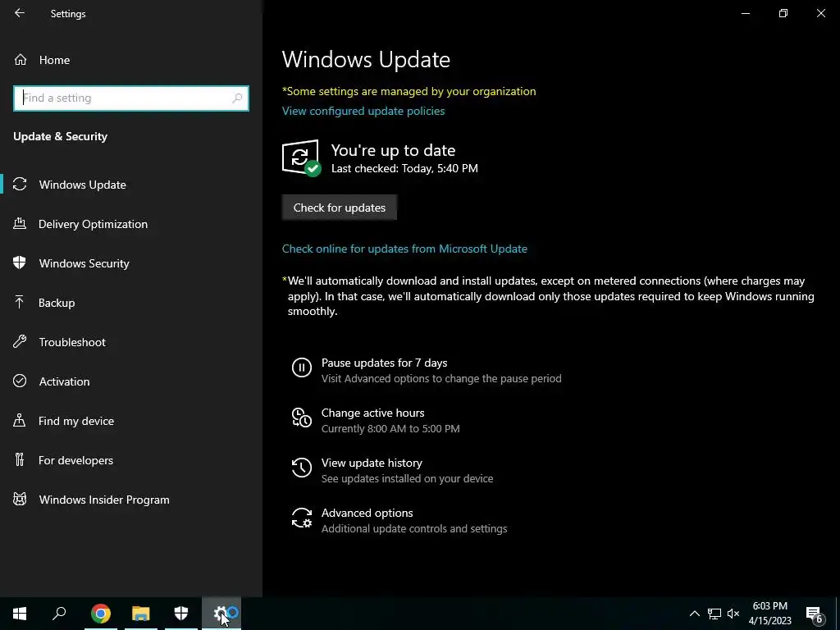The image size is (840, 630).
Task: Click Pause updates for 7 days
Action: tap(384, 363)
